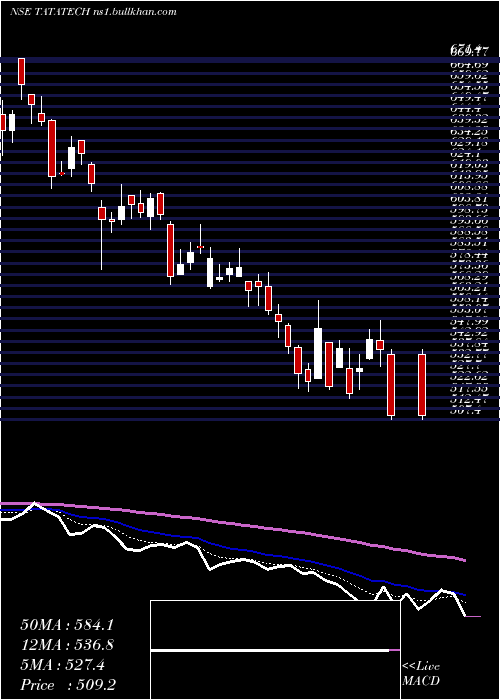The width and height of the screenshot is (500, 700).
Task: Click the Price : 509.2 value
Action: (x=68, y=685)
